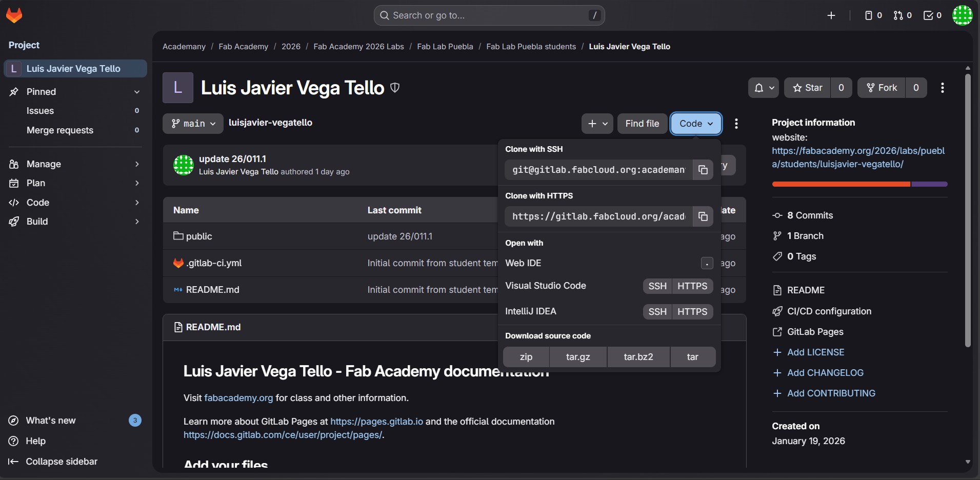The width and height of the screenshot is (980, 480).
Task: Open the merge requests counter in top bar
Action: click(x=902, y=15)
